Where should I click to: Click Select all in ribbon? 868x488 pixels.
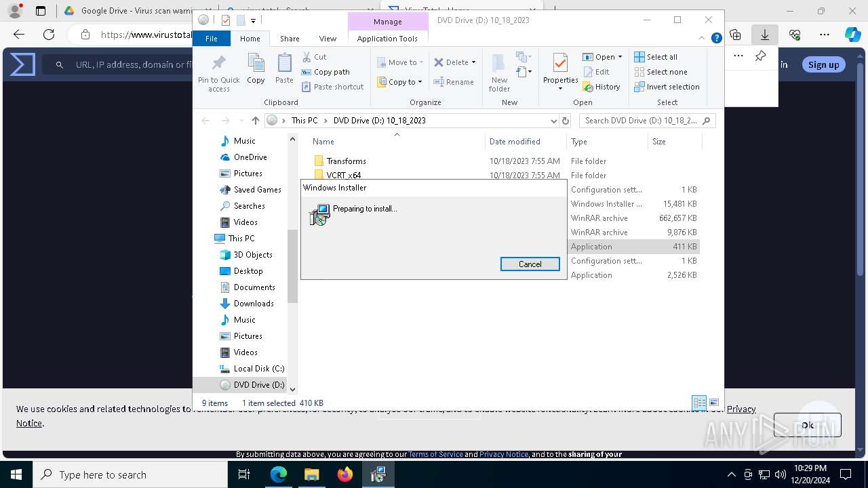pyautogui.click(x=656, y=57)
